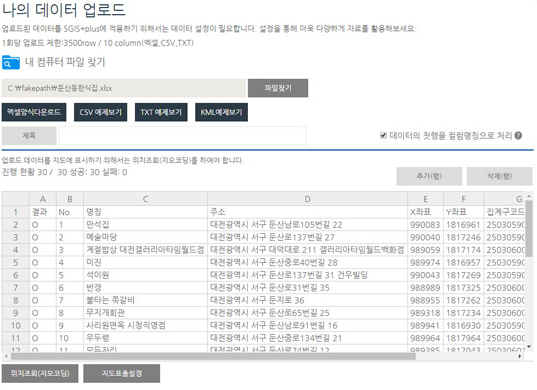Click the '명칭' header cell
537x390 pixels.
pos(145,212)
